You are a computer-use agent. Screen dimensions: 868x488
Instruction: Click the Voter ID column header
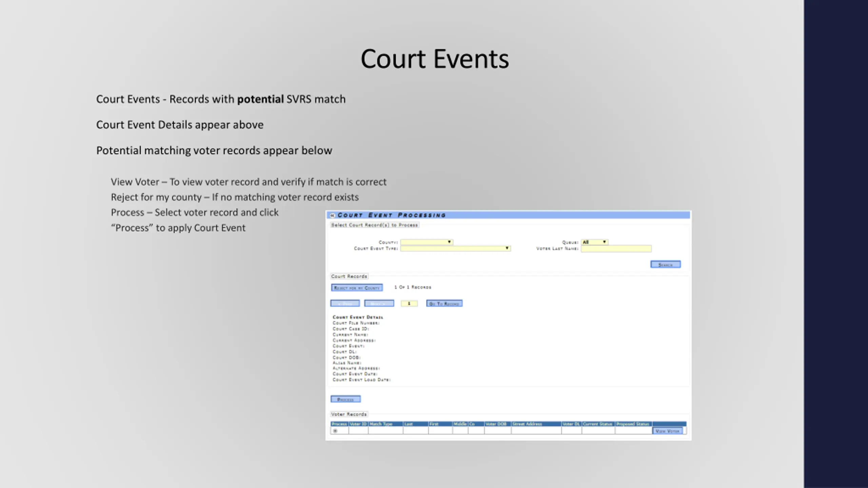click(x=358, y=424)
